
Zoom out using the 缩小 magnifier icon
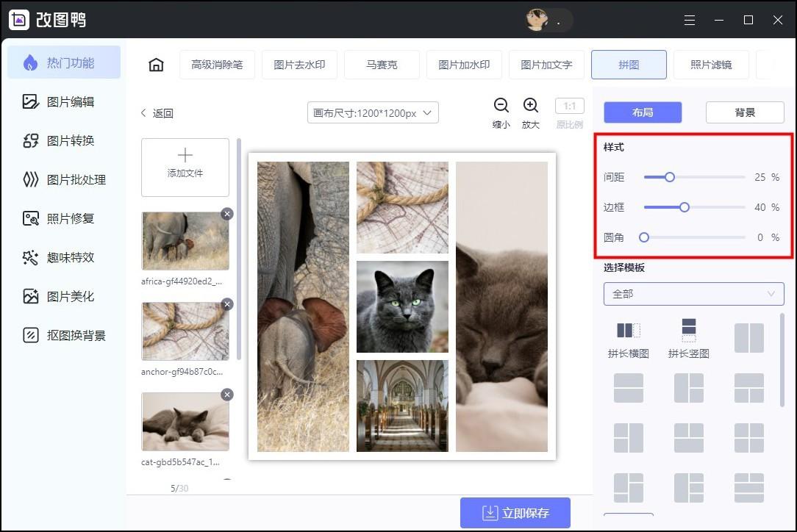501,105
